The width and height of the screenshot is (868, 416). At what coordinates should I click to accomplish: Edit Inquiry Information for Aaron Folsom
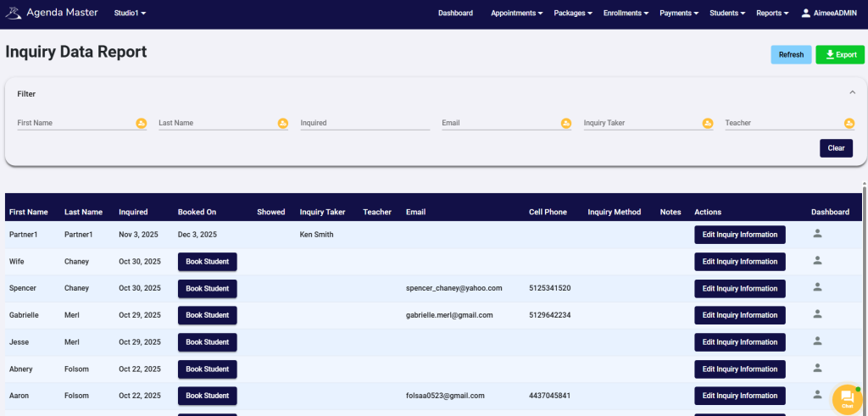click(x=740, y=396)
